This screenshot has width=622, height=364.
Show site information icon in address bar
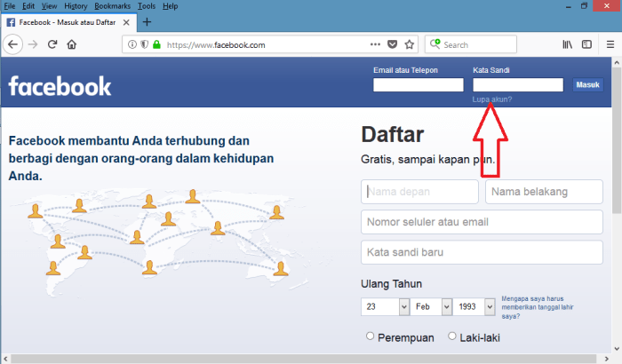tap(132, 44)
